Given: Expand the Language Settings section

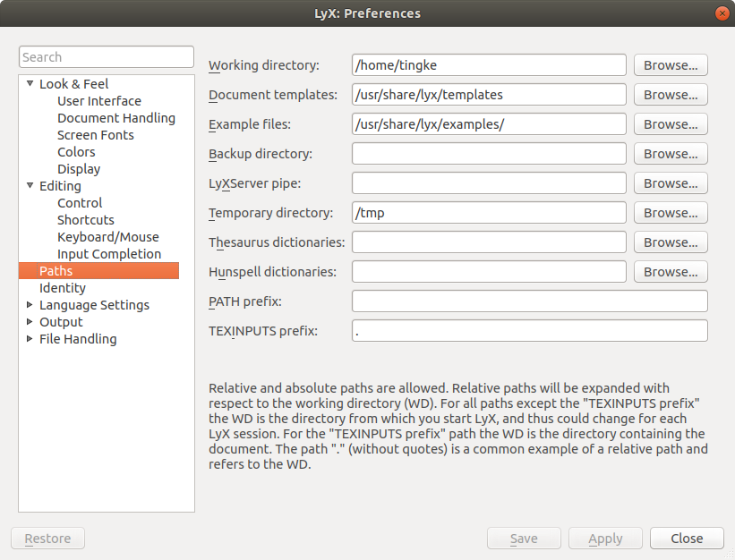Looking at the screenshot, I should 30,305.
